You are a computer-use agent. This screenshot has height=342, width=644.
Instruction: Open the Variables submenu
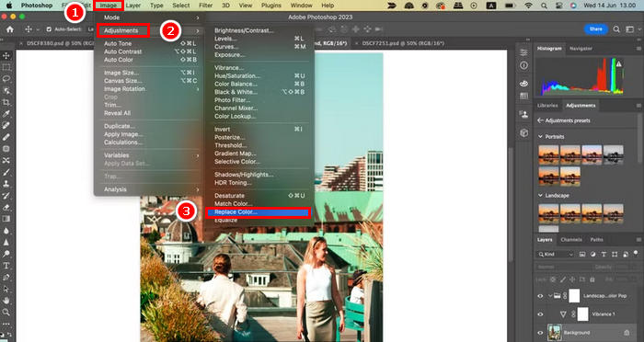tap(148, 155)
